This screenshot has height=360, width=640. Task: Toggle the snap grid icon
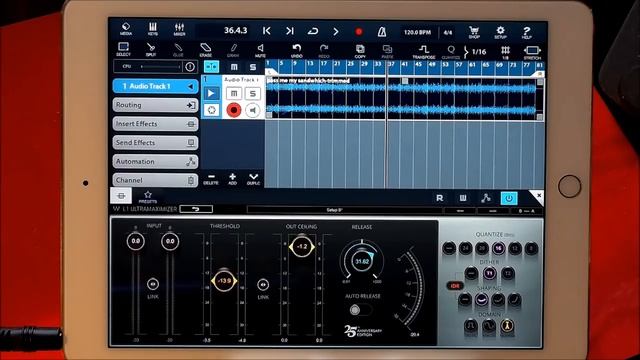tap(505, 52)
